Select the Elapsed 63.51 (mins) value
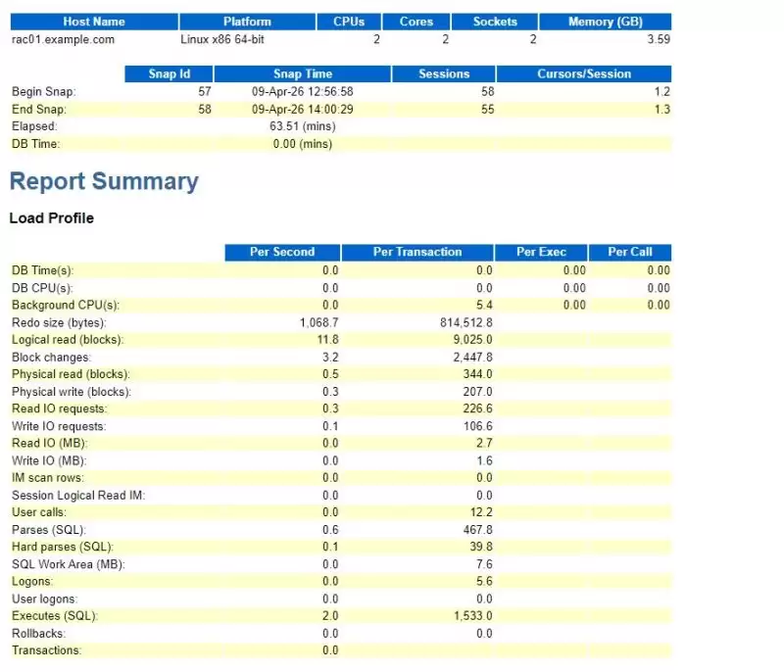The width and height of the screenshot is (784, 672). pyautogui.click(x=303, y=126)
